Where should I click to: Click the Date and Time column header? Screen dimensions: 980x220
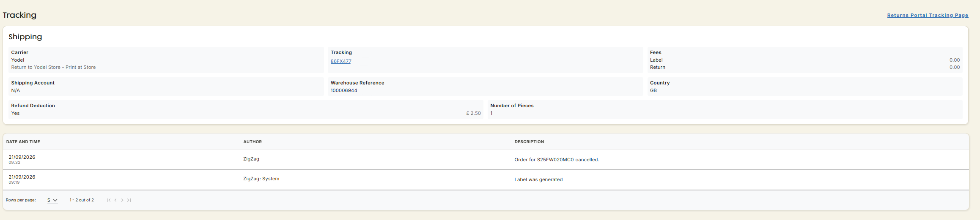point(23,142)
